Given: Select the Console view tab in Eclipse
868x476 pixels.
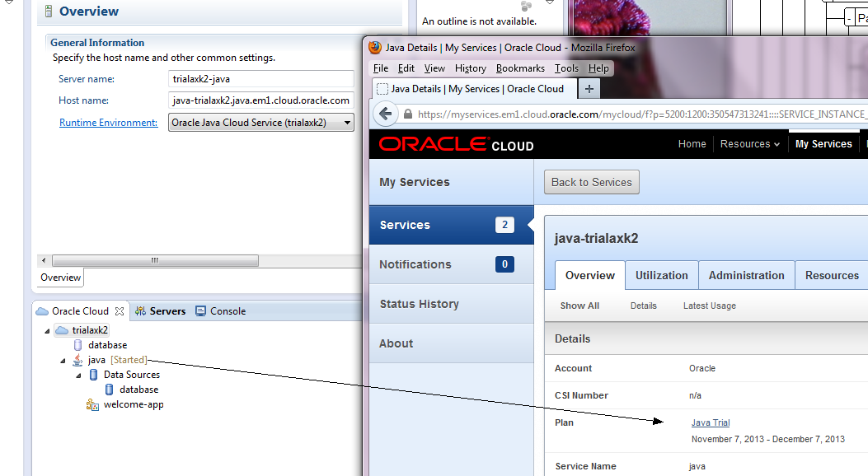Looking at the screenshot, I should [x=220, y=311].
